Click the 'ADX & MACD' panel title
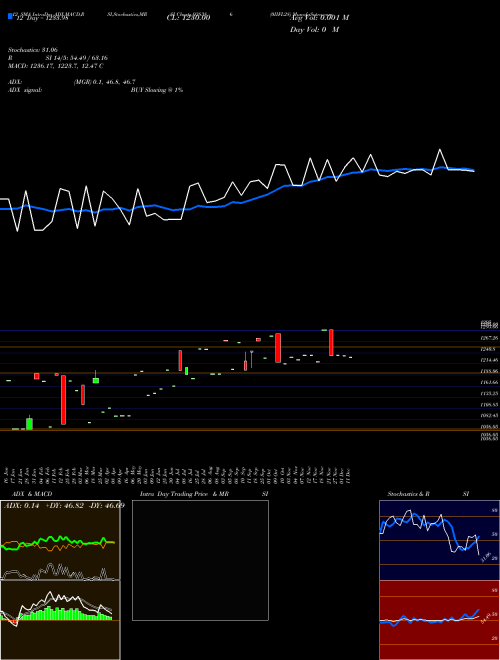The width and height of the screenshot is (500, 660). pos(32,494)
